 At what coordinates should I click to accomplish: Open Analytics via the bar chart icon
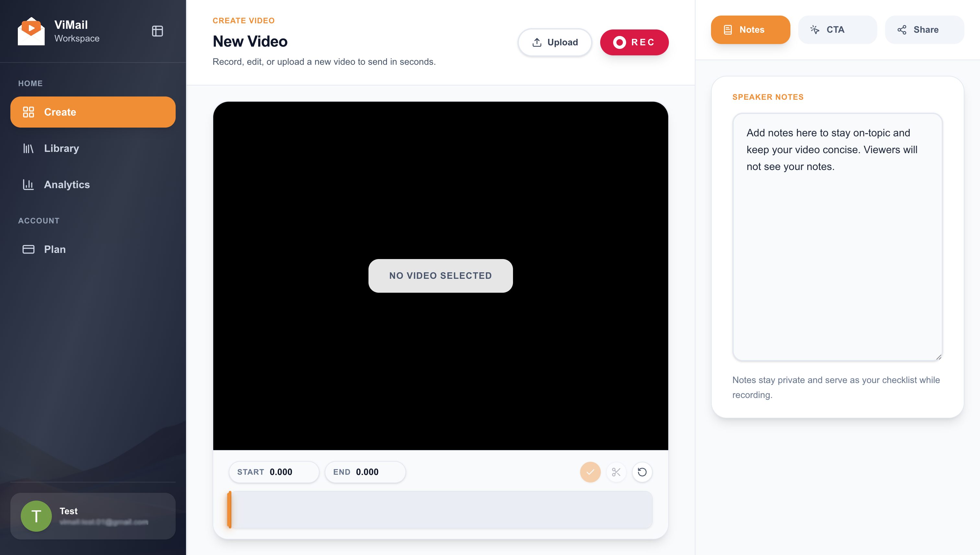coord(29,185)
